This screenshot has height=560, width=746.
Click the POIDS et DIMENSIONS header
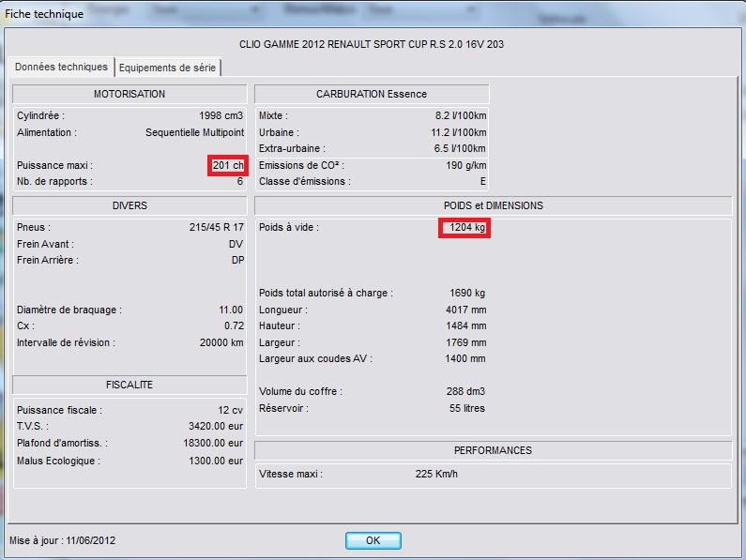point(494,205)
